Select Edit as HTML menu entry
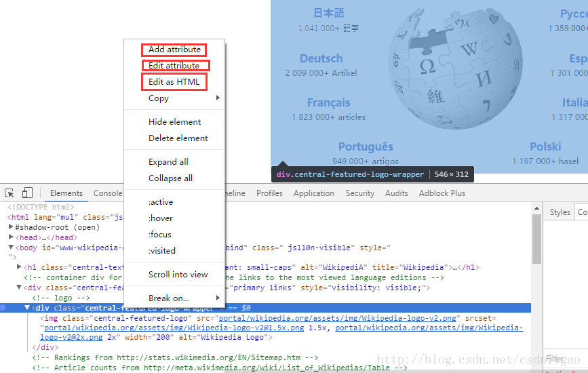The height and width of the screenshot is (373, 588). [x=174, y=82]
